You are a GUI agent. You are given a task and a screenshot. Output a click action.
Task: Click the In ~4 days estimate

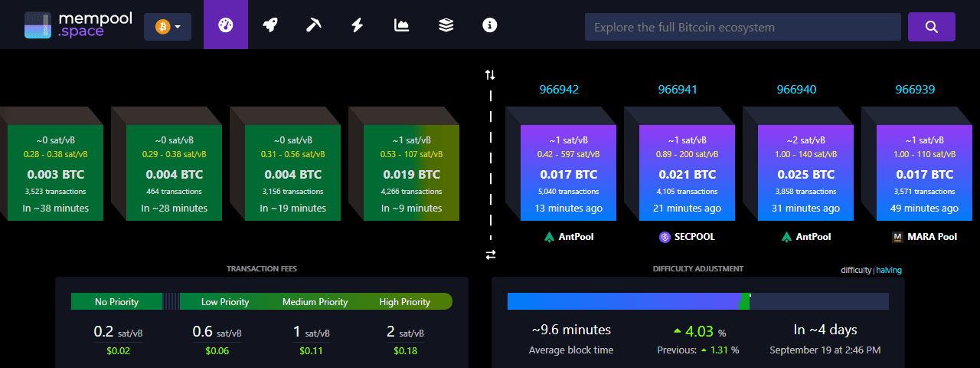[x=825, y=330]
